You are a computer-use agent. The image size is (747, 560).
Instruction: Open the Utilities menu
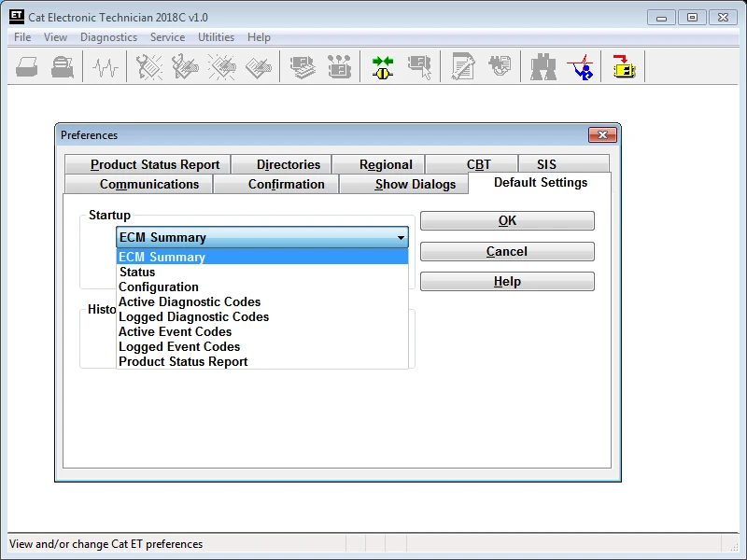[x=217, y=37]
